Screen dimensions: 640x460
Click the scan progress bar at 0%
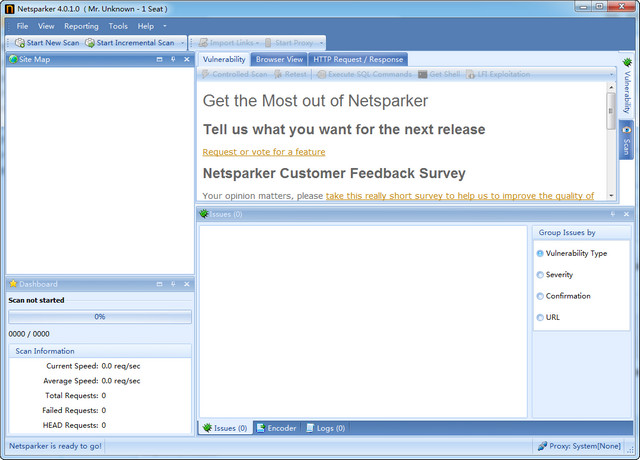pos(99,316)
